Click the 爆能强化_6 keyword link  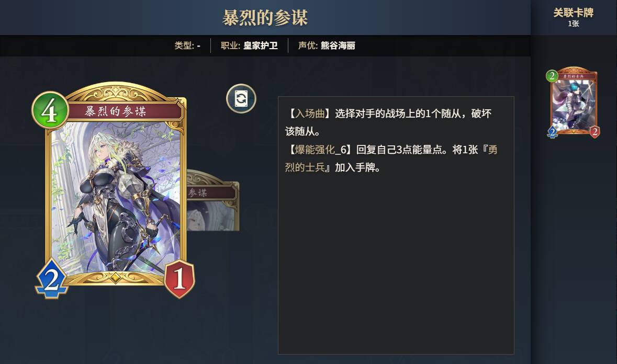click(x=321, y=150)
